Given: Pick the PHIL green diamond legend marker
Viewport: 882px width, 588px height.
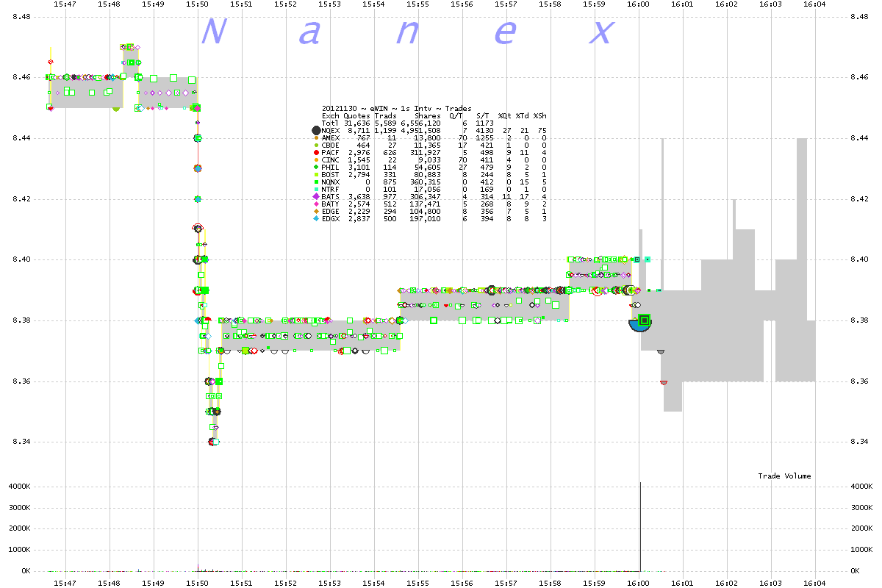Looking at the screenshot, I should (315, 168).
